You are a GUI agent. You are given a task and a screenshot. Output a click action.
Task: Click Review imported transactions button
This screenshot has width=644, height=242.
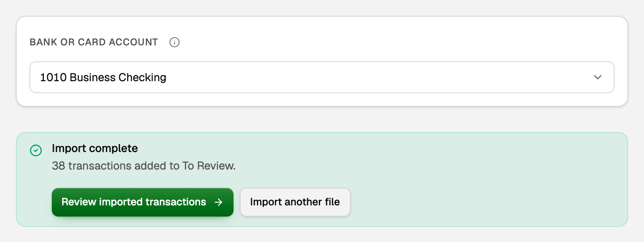point(143,202)
